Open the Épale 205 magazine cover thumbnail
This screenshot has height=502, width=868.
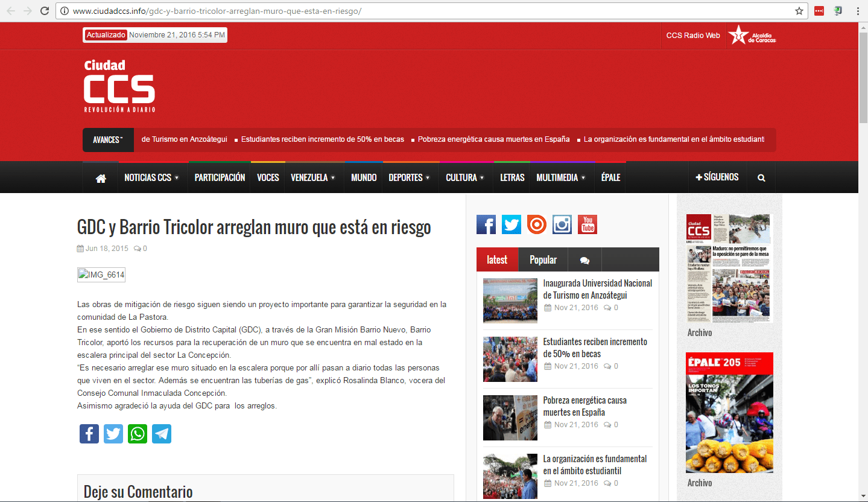(x=729, y=413)
